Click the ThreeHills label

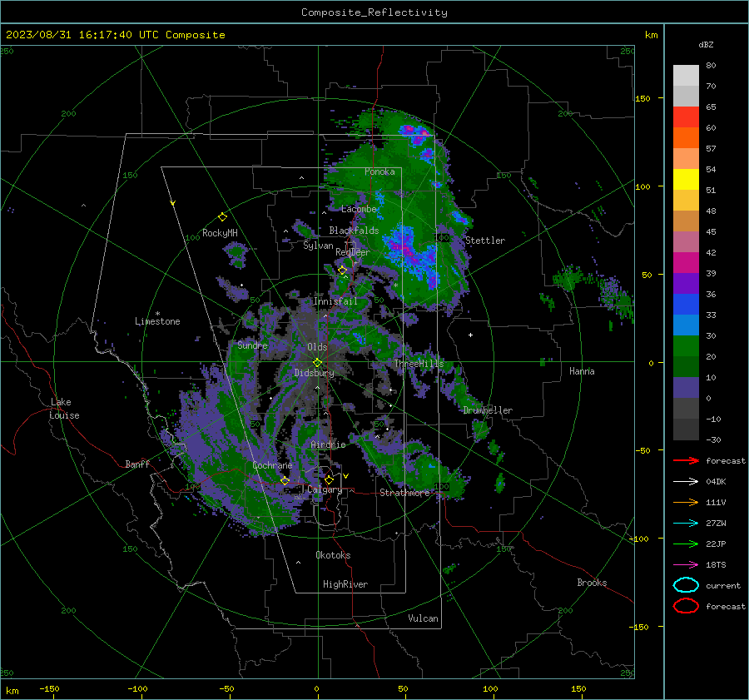coord(419,364)
